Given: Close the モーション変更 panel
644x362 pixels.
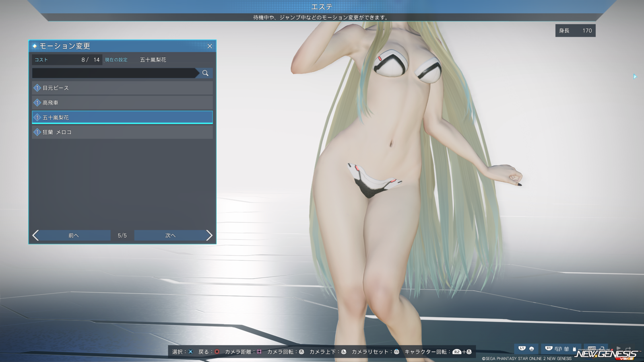Looking at the screenshot, I should point(210,46).
